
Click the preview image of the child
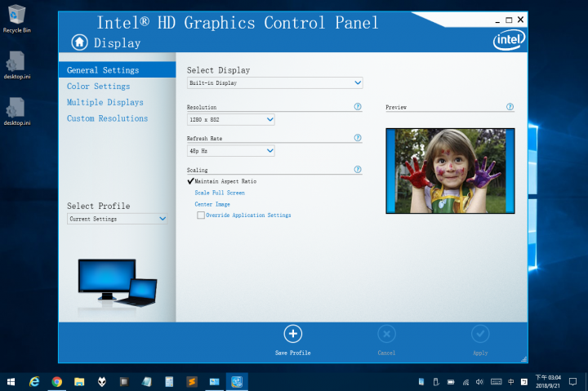click(450, 171)
